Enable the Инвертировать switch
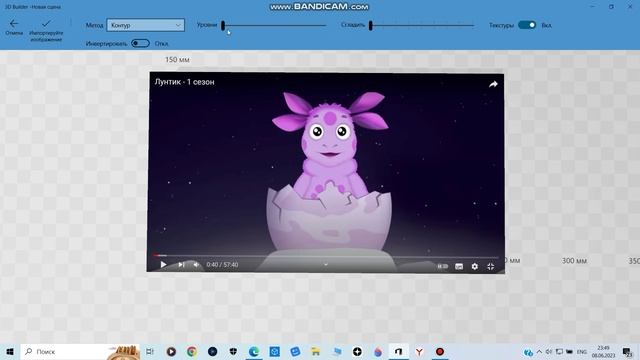 pyautogui.click(x=140, y=43)
